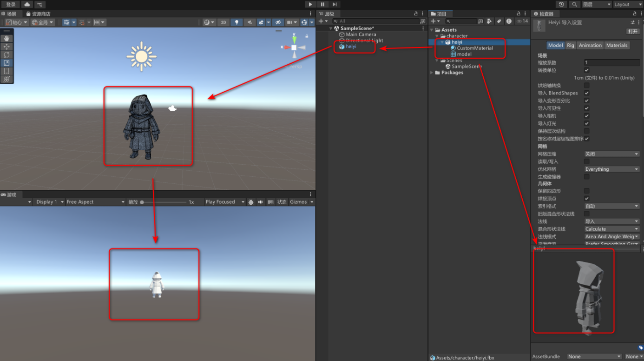
Task: Open the version control icon
Action: pyautogui.click(x=40, y=4)
